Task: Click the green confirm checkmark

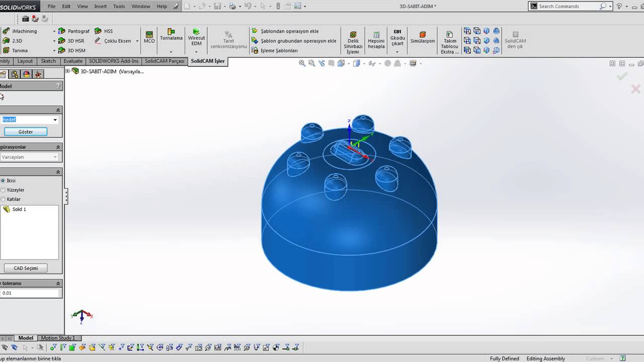Action: pos(622,76)
